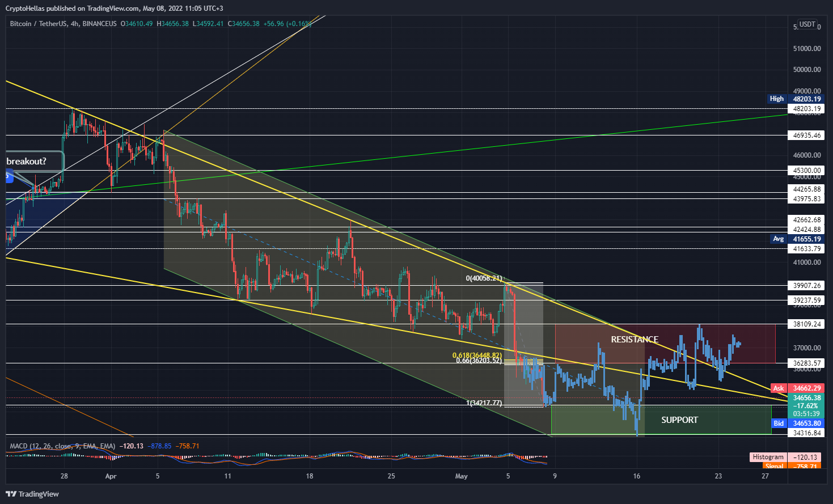Click the 45300.00 horizontal line price tag
This screenshot has height=504, width=833.
[807, 171]
